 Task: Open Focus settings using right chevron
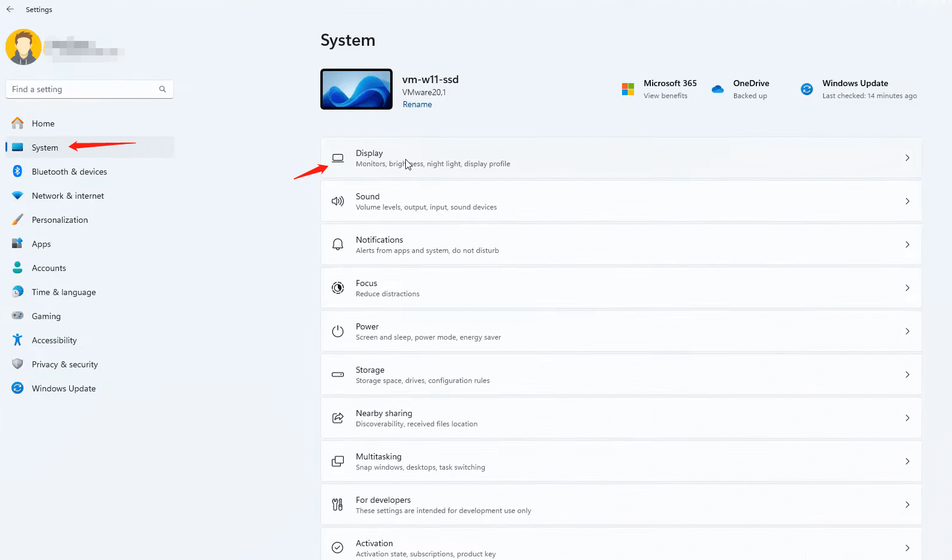[x=907, y=288]
